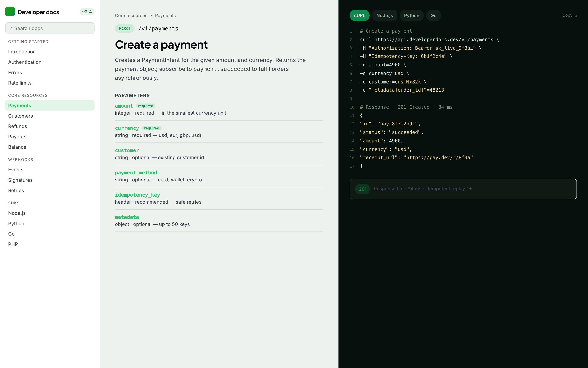Screen dimensions: 588x368
Task: Click the customer parameter name
Action: pos(127,150)
